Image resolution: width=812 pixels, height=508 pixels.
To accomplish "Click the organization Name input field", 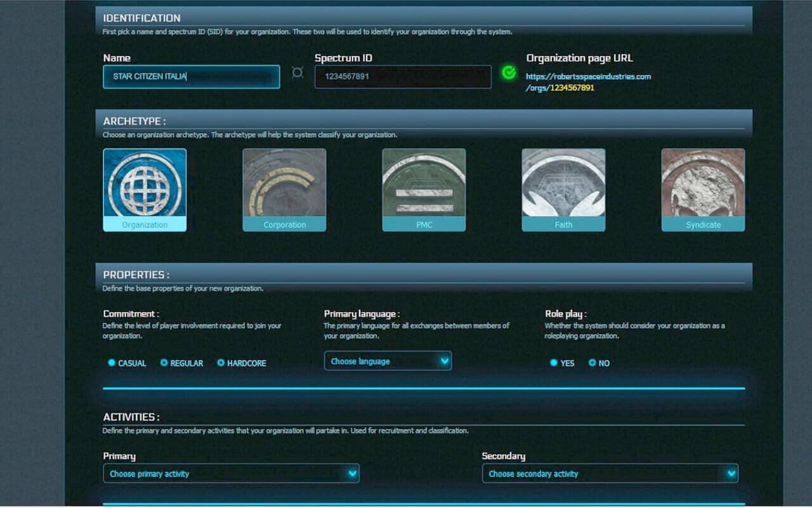I will 191,77.
